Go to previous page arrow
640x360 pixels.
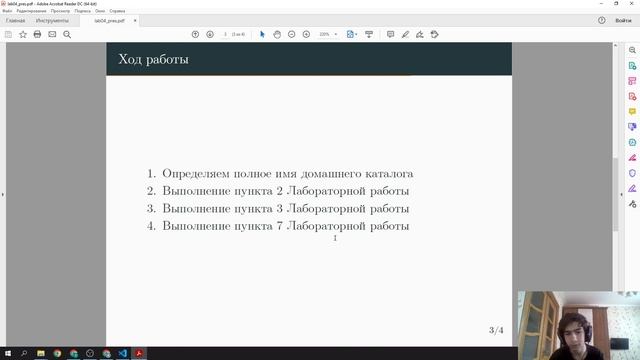coord(195,34)
